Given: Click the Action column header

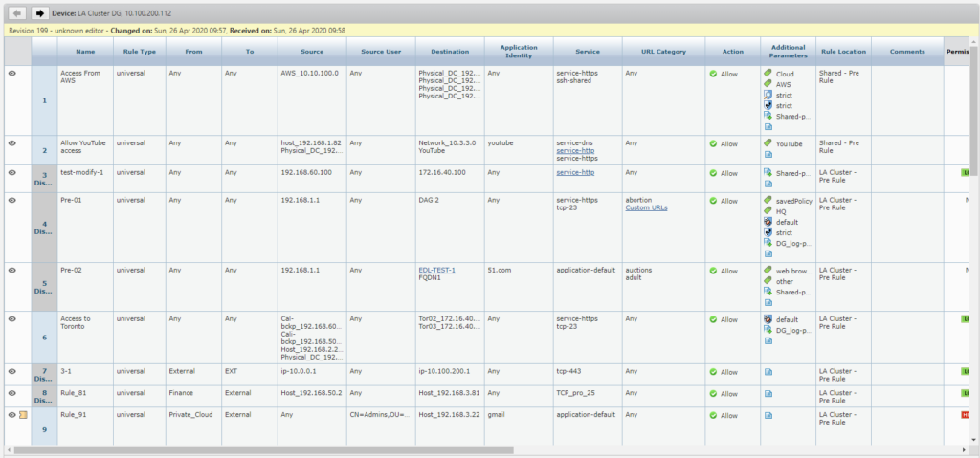Looking at the screenshot, I should coord(733,52).
